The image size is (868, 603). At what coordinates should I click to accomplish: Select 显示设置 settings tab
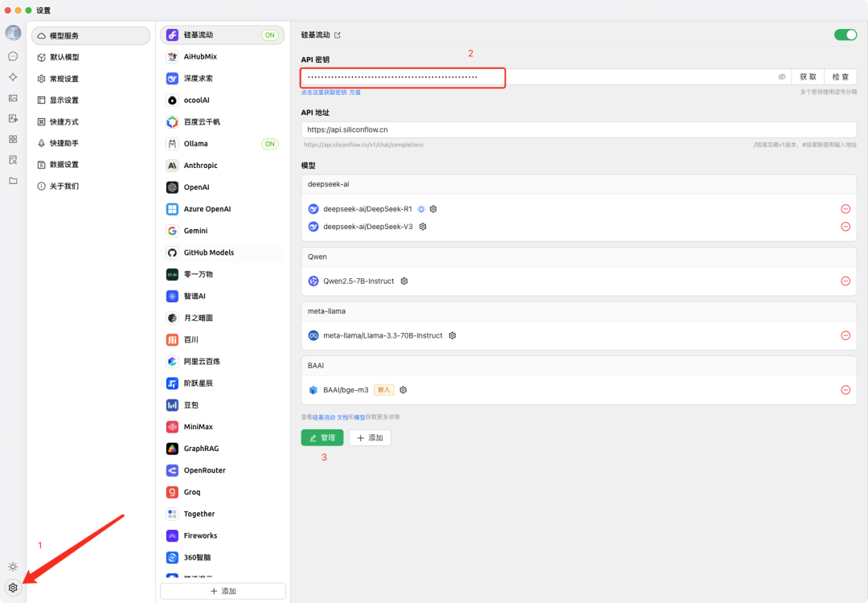tap(91, 100)
